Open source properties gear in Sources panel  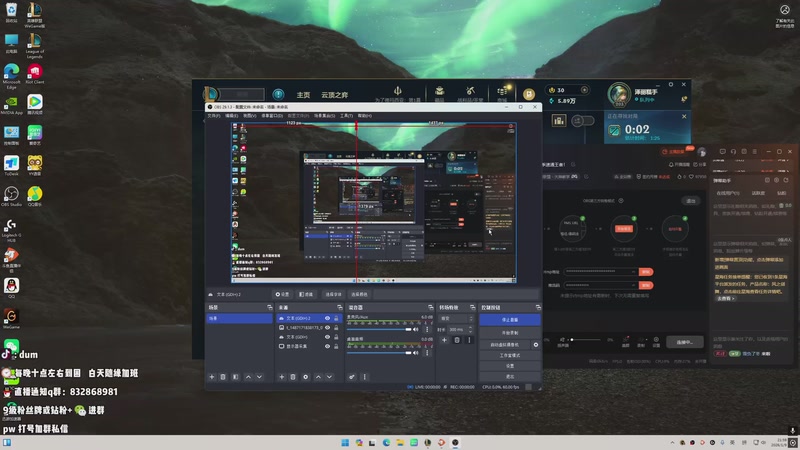point(304,377)
